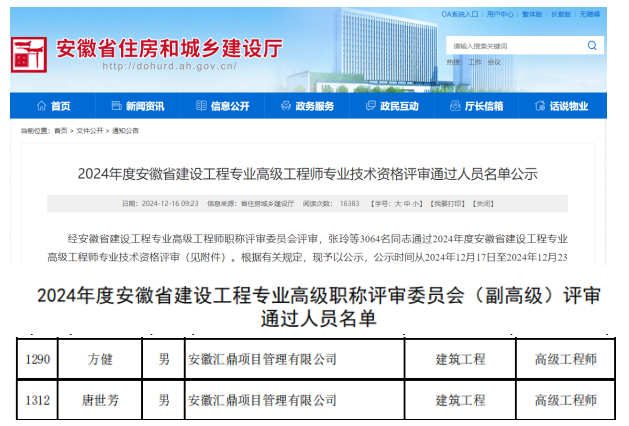Click the house icon beside 首页
This screenshot has height=426, width=629.
pos(41,106)
